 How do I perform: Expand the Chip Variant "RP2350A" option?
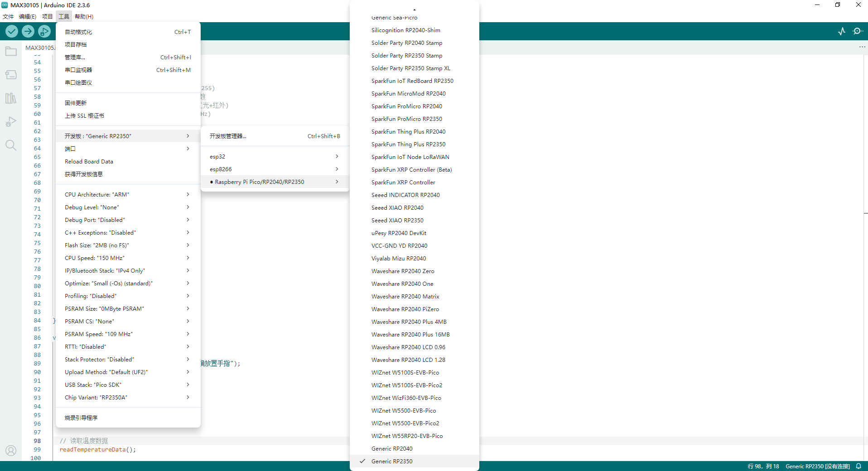(128, 397)
